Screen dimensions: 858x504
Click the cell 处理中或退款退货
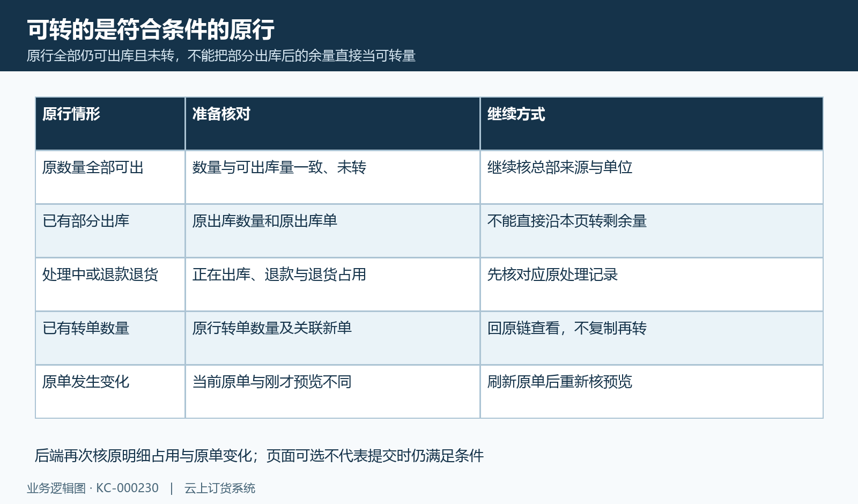coord(110,285)
